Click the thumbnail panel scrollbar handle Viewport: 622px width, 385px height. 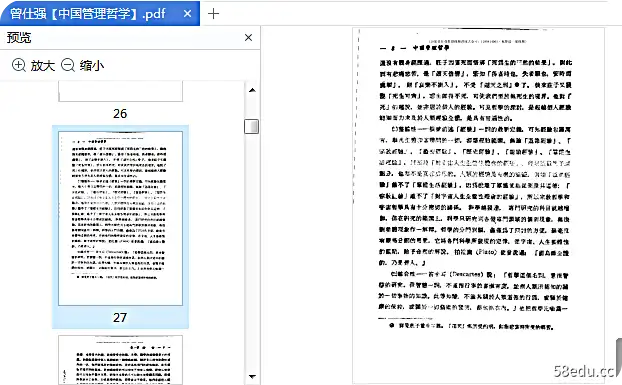pos(251,126)
